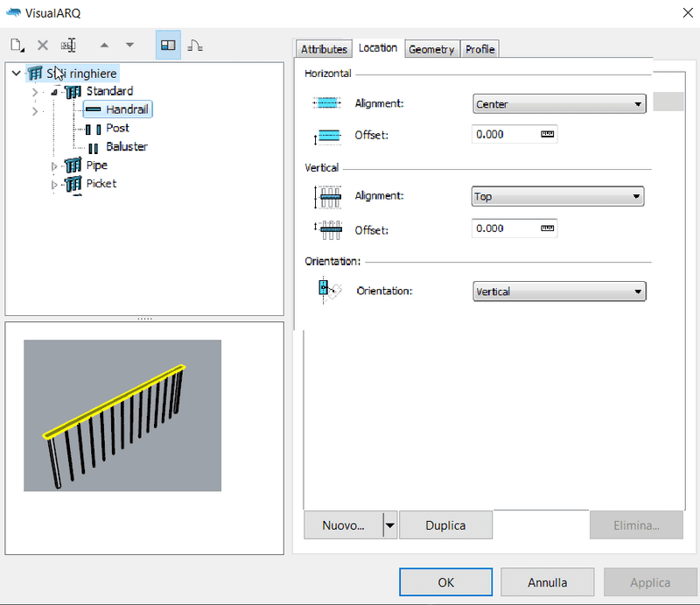Screen dimensions: 700x605
Task: Click the Vertical Offset measure icon
Action: [548, 229]
